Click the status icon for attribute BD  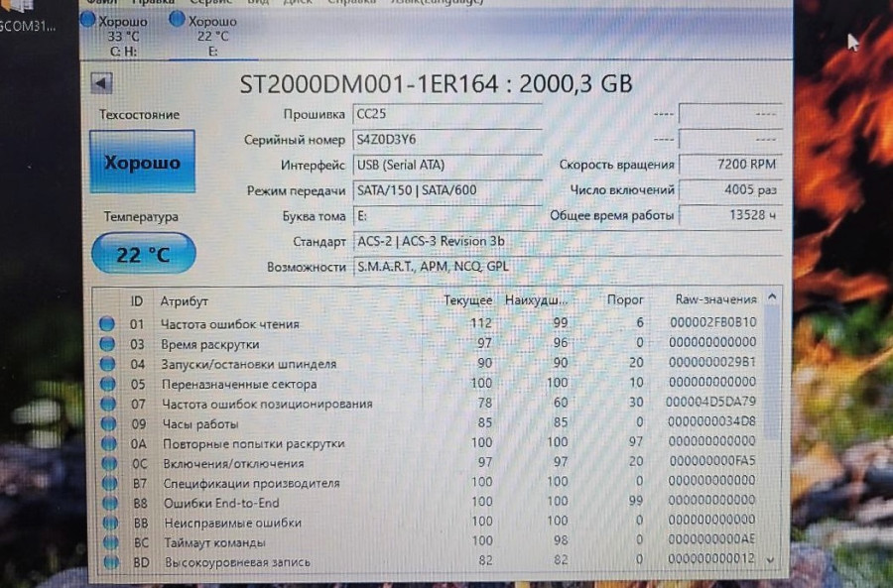click(111, 562)
